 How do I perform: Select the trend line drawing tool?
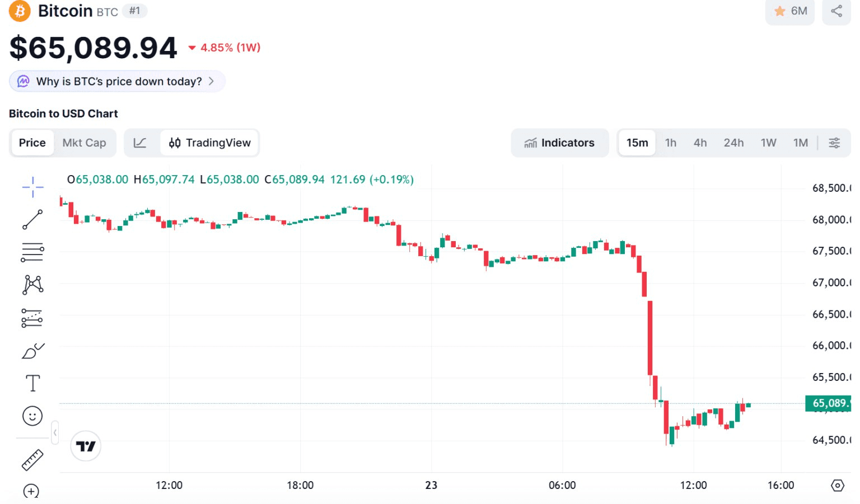tap(32, 219)
